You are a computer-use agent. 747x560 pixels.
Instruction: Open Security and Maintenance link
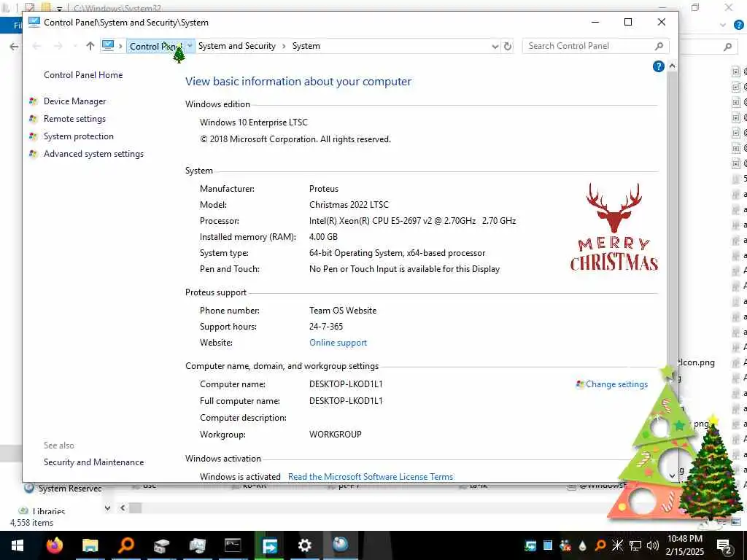(x=94, y=462)
